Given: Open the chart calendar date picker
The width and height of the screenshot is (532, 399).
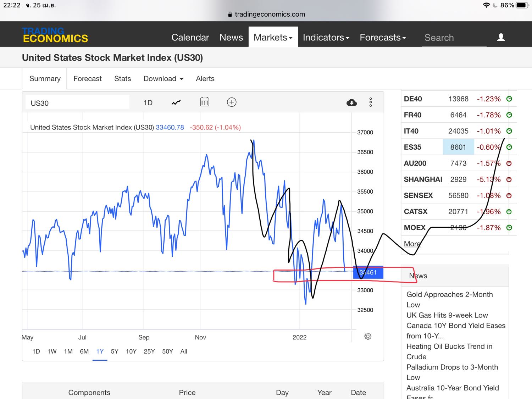Looking at the screenshot, I should (205, 102).
